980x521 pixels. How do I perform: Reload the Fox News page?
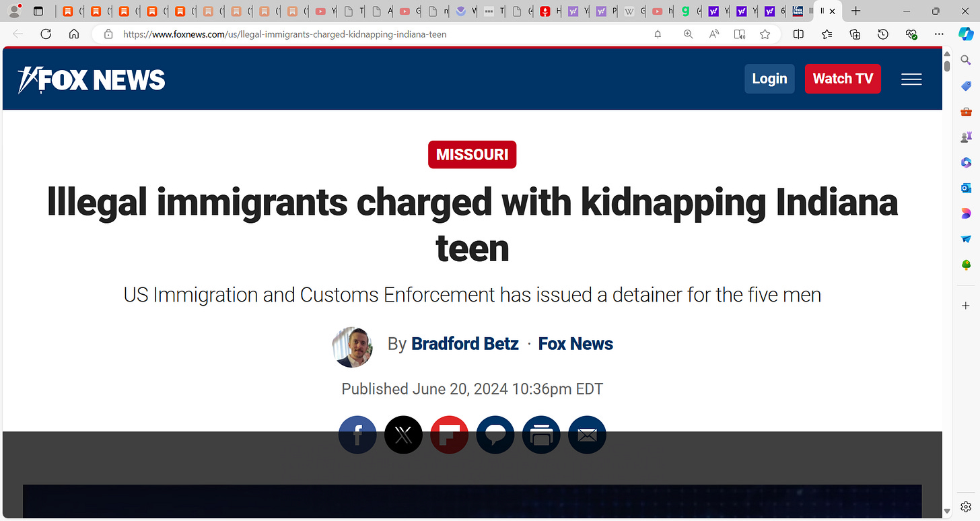46,34
